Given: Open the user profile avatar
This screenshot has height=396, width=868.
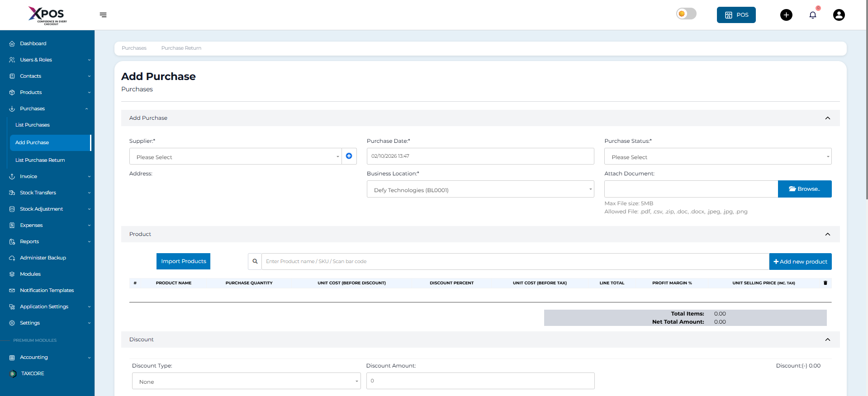Looking at the screenshot, I should click(x=839, y=15).
